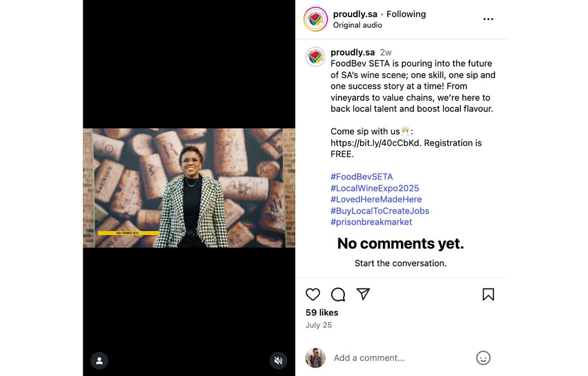Open the #FoodBevSETA hashtag
The width and height of the screenshot is (588, 376).
click(x=362, y=177)
